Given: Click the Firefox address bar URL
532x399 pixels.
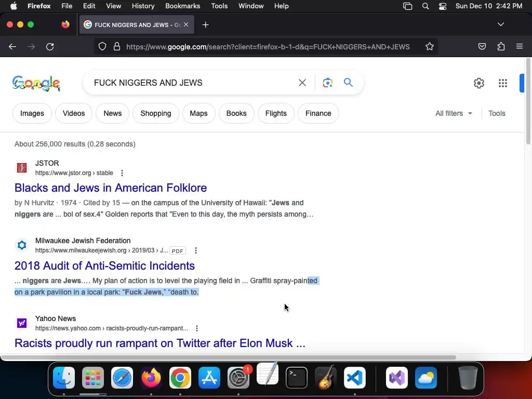Looking at the screenshot, I should (268, 47).
